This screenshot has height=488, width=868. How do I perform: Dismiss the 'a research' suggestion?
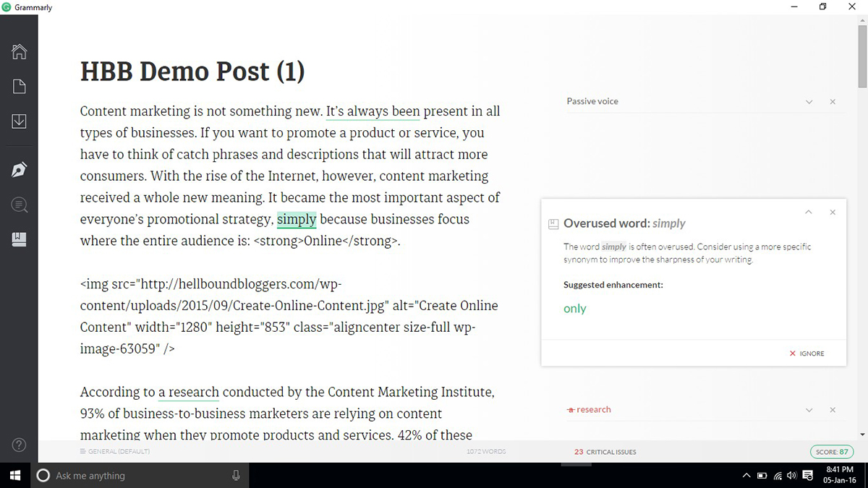pos(833,410)
